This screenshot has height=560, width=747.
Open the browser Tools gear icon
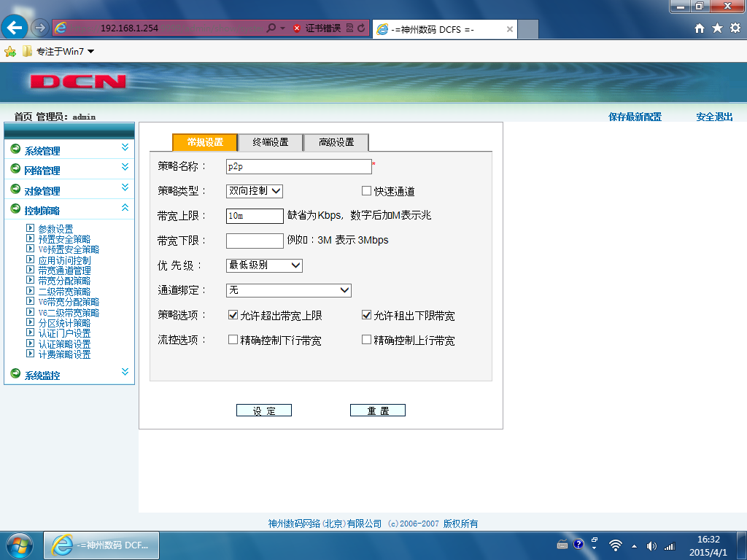(735, 28)
